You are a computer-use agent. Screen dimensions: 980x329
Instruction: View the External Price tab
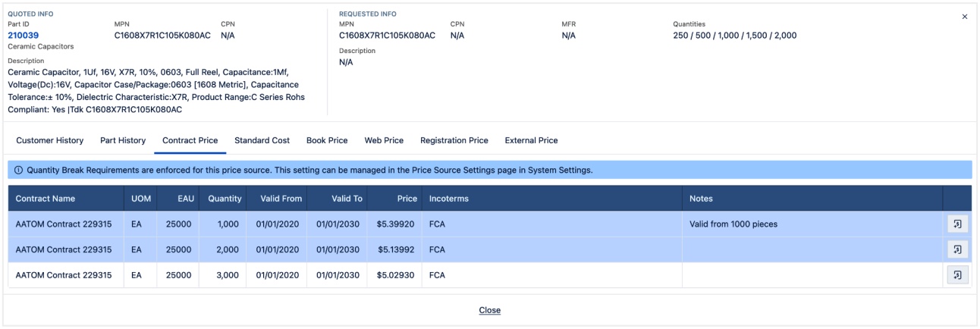point(531,140)
